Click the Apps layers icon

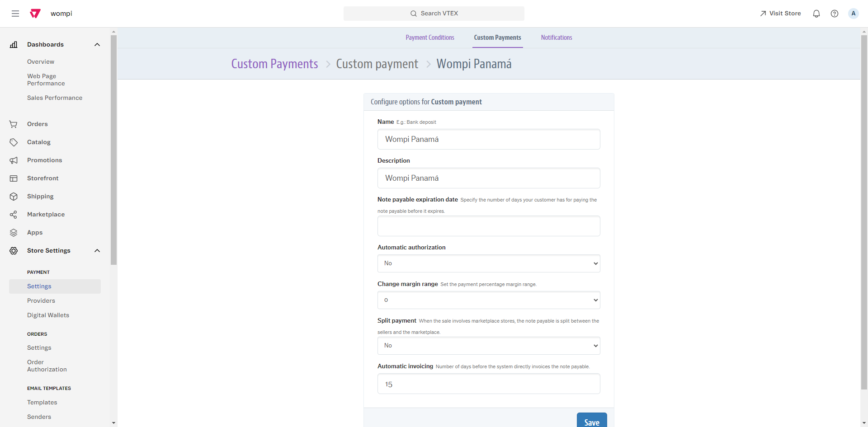click(14, 233)
